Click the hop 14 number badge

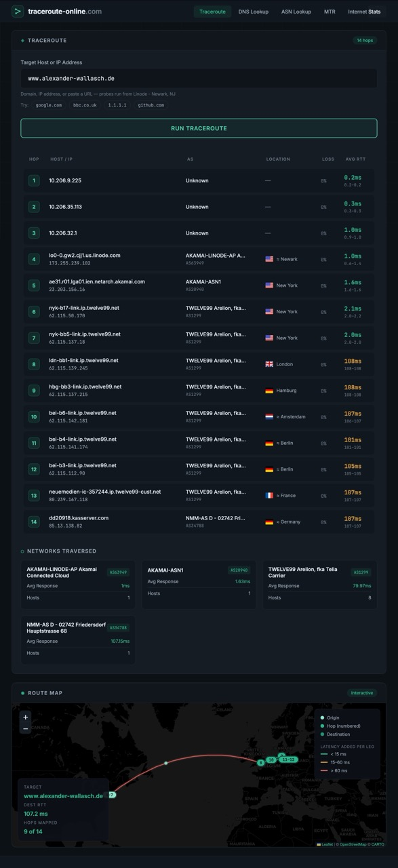tap(34, 521)
